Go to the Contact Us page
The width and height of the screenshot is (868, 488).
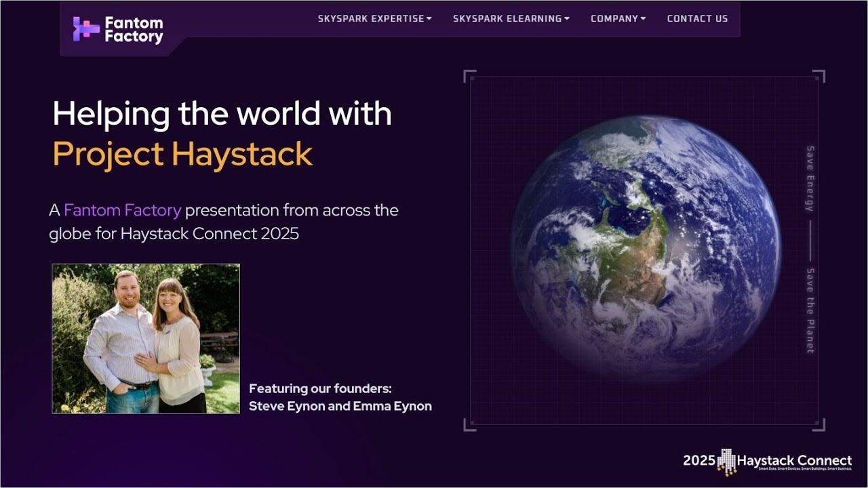(x=697, y=19)
